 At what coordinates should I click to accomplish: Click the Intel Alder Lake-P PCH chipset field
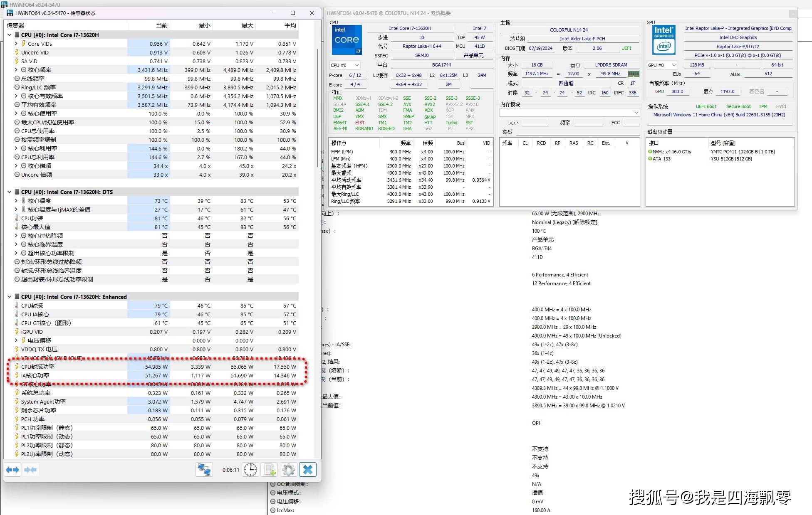click(x=582, y=39)
